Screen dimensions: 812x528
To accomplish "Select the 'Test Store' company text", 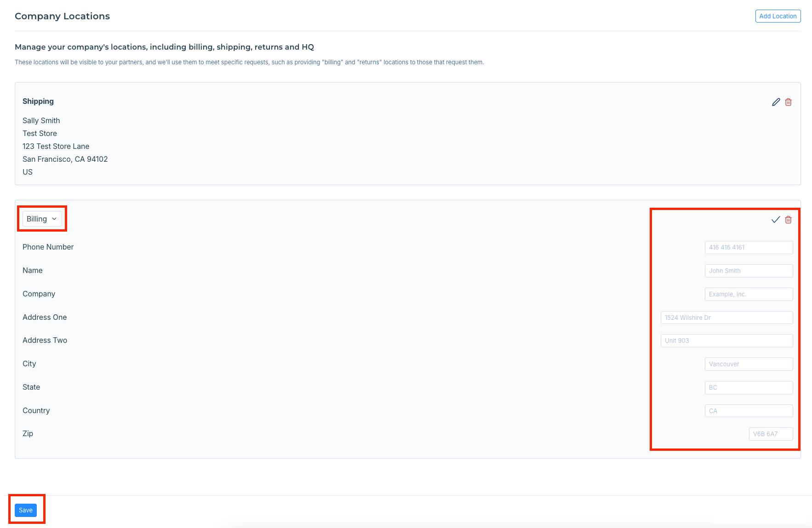I will (x=40, y=133).
